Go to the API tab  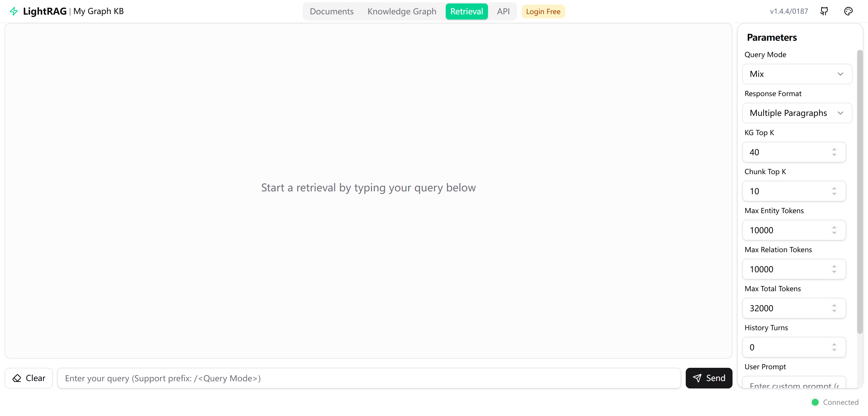(503, 11)
